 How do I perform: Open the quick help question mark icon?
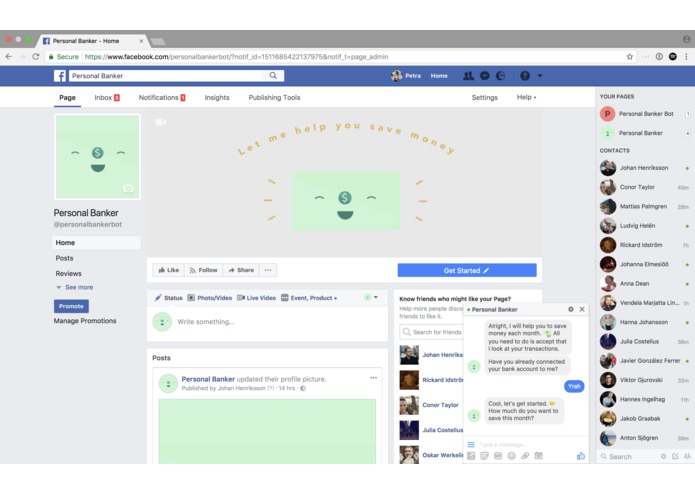[525, 76]
